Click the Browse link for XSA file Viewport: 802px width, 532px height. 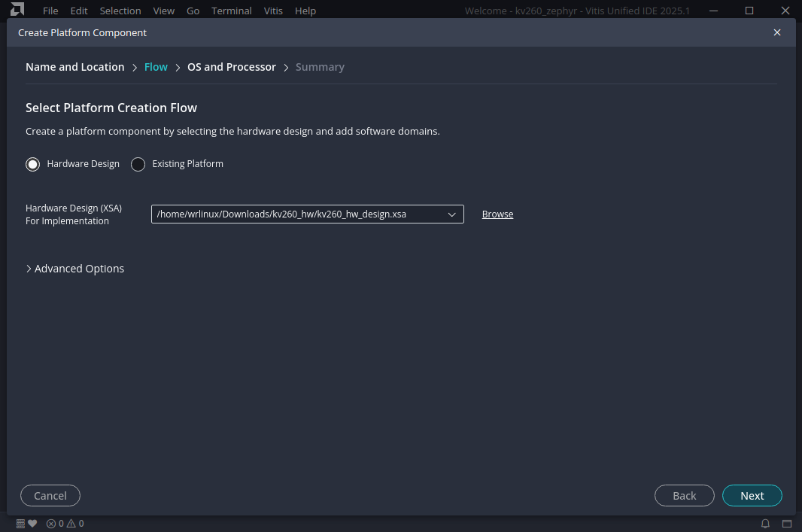(497, 214)
